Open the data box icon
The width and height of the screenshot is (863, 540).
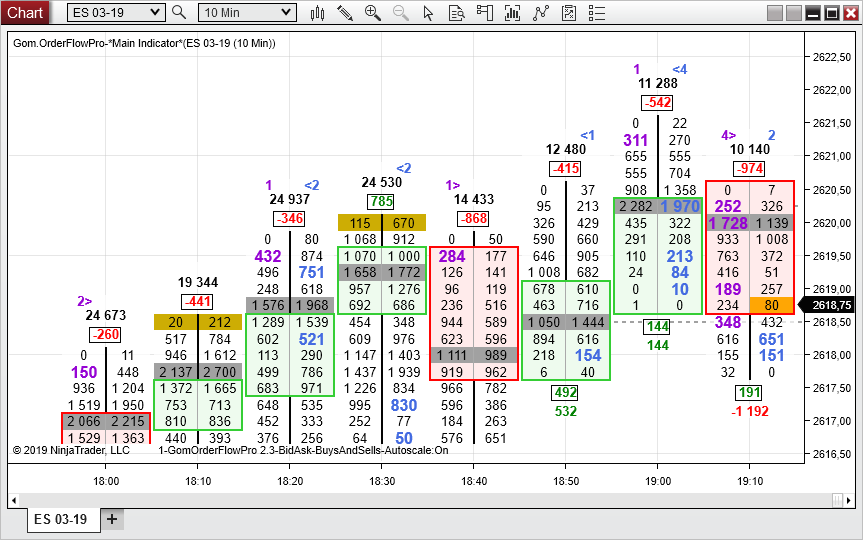coord(456,13)
